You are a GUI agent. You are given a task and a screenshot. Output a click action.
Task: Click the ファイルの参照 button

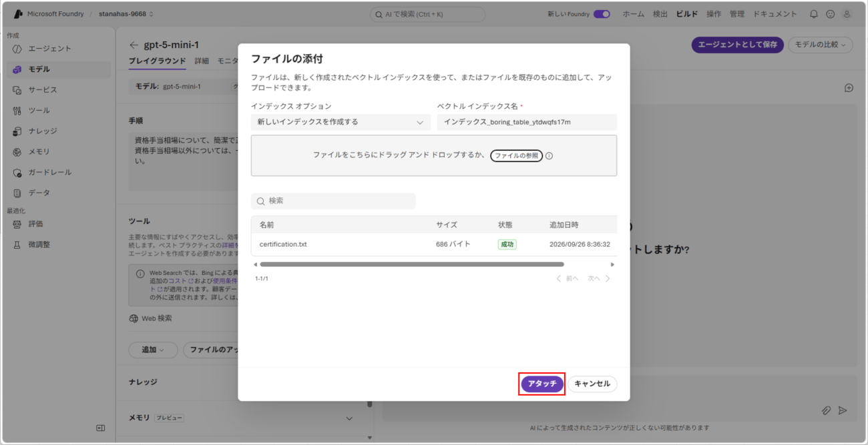click(516, 155)
